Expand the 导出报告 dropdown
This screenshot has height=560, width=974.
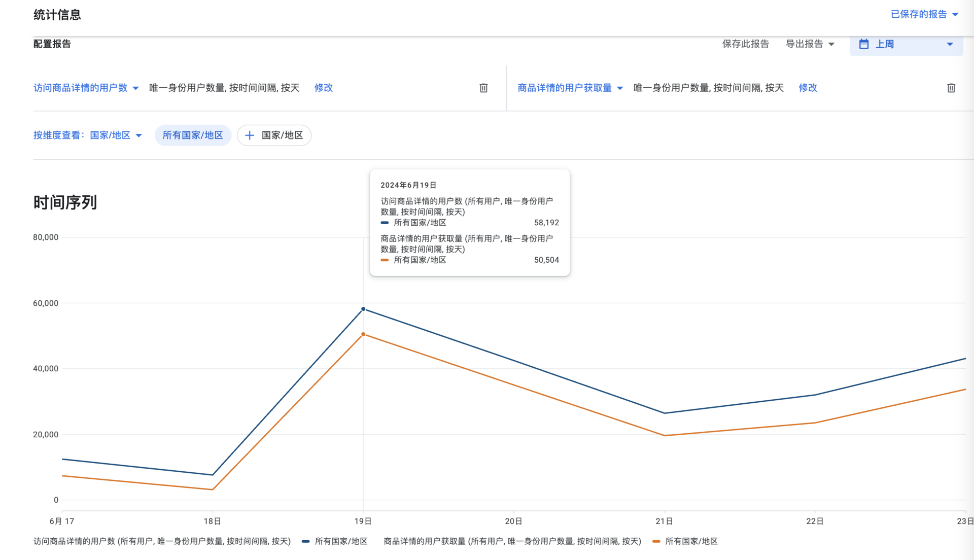(x=810, y=44)
